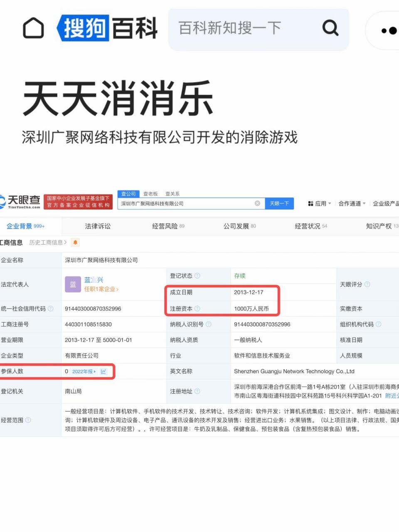Screen dimensions: 399x532
Task: Select the Shenzhen Guangju Network Technology Co.,Ltd text
Action: [x=294, y=372]
